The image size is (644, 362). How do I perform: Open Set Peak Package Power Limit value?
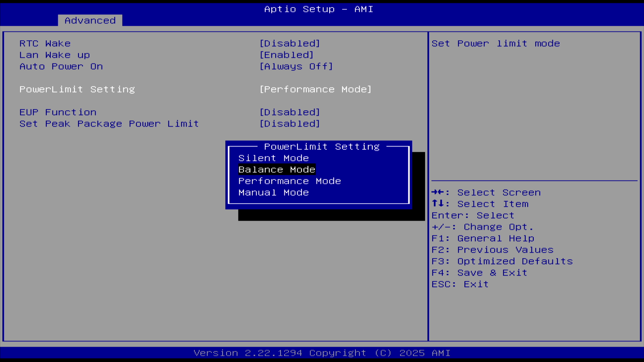click(x=289, y=124)
